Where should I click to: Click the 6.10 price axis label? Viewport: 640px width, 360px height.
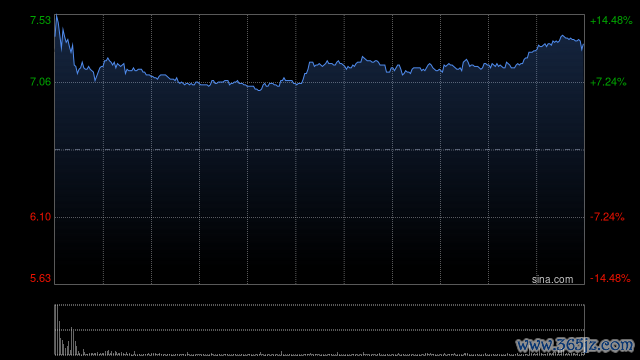(x=40, y=217)
